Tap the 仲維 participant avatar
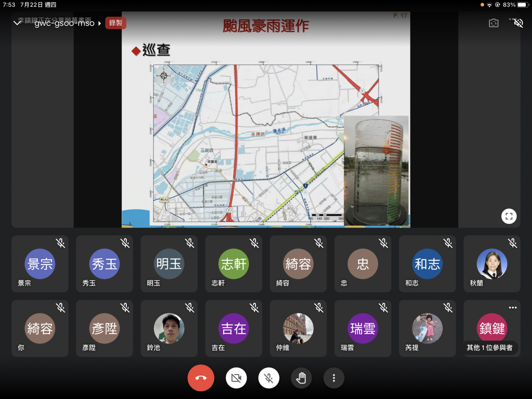This screenshot has width=532, height=399. pos(298,329)
